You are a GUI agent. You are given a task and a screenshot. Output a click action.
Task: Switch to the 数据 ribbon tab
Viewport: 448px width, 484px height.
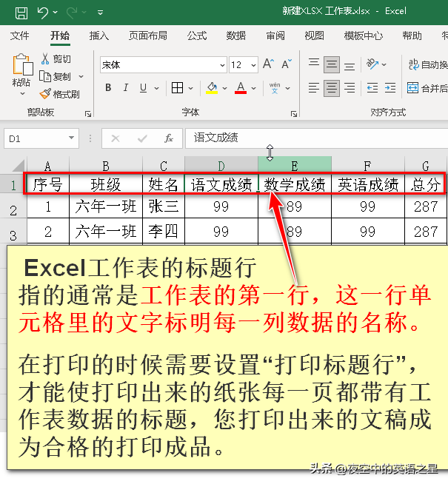tap(236, 36)
